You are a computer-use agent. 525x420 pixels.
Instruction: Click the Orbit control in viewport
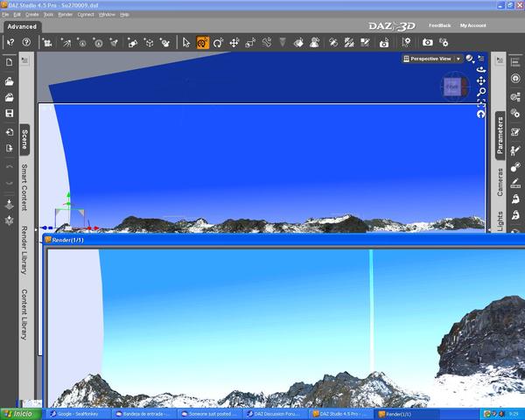[x=481, y=70]
